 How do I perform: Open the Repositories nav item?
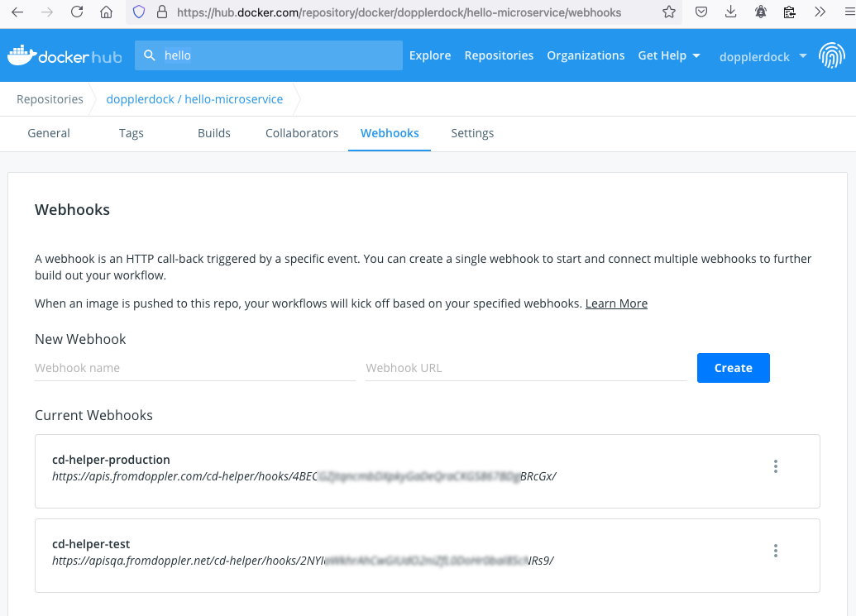(499, 55)
